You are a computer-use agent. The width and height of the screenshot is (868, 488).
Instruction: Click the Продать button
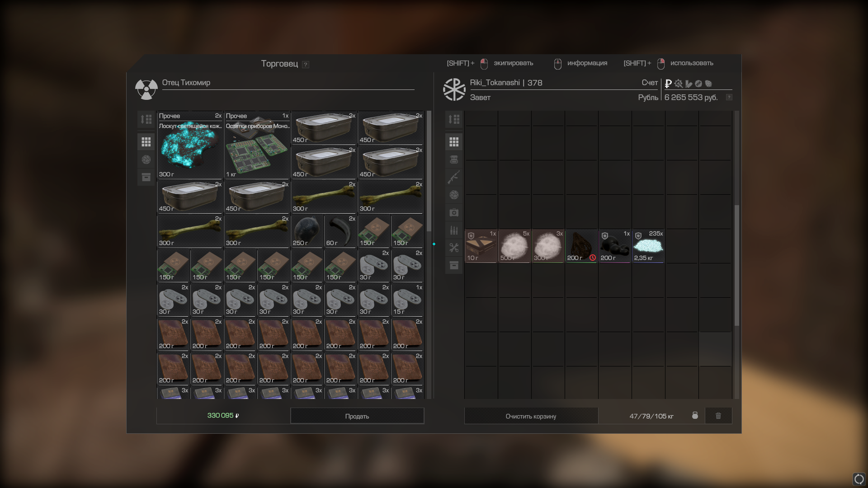(x=357, y=416)
